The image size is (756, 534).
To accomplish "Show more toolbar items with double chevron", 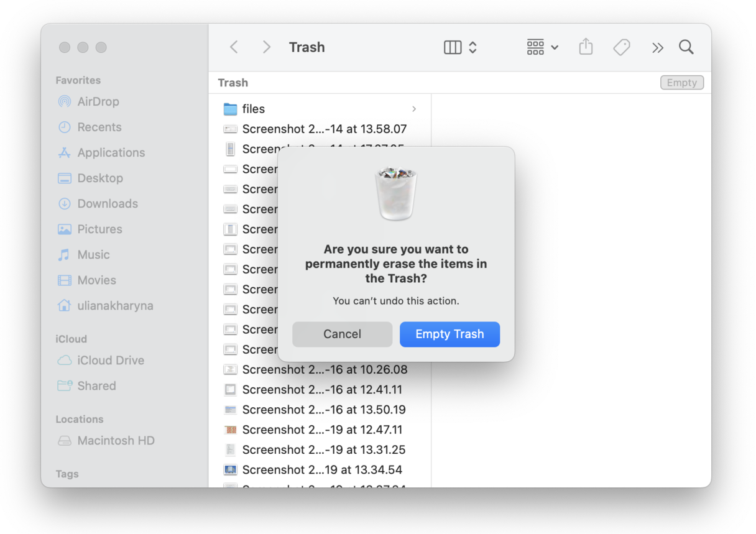I will pos(657,47).
